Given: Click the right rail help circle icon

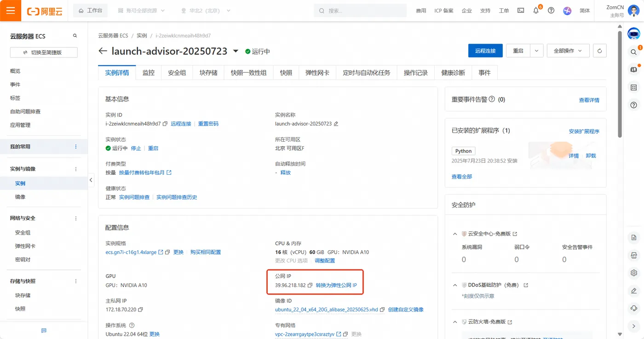Looking at the screenshot, I should coord(634,105).
